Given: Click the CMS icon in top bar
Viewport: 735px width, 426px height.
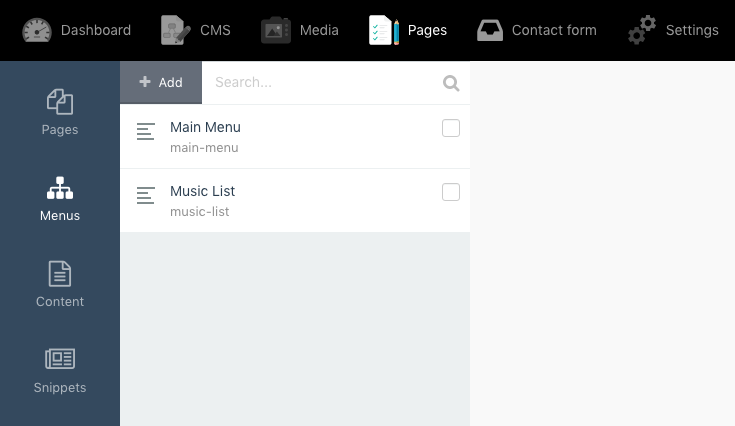Looking at the screenshot, I should pos(176,30).
